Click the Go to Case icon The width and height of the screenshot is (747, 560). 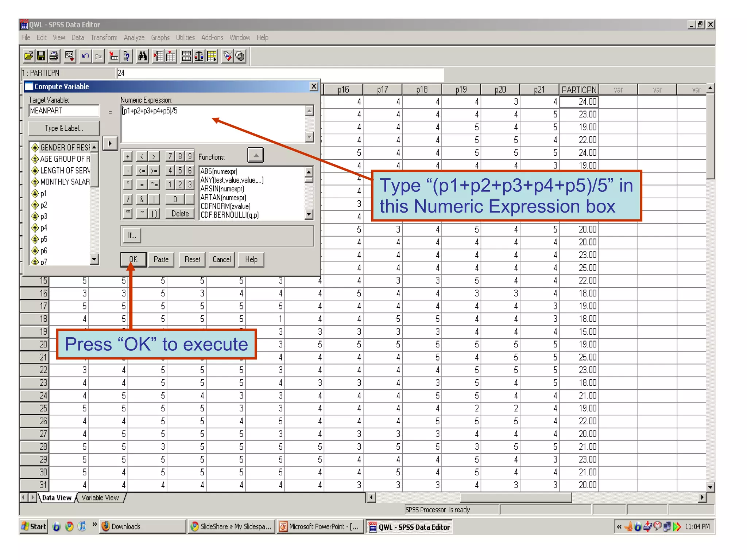click(x=114, y=56)
